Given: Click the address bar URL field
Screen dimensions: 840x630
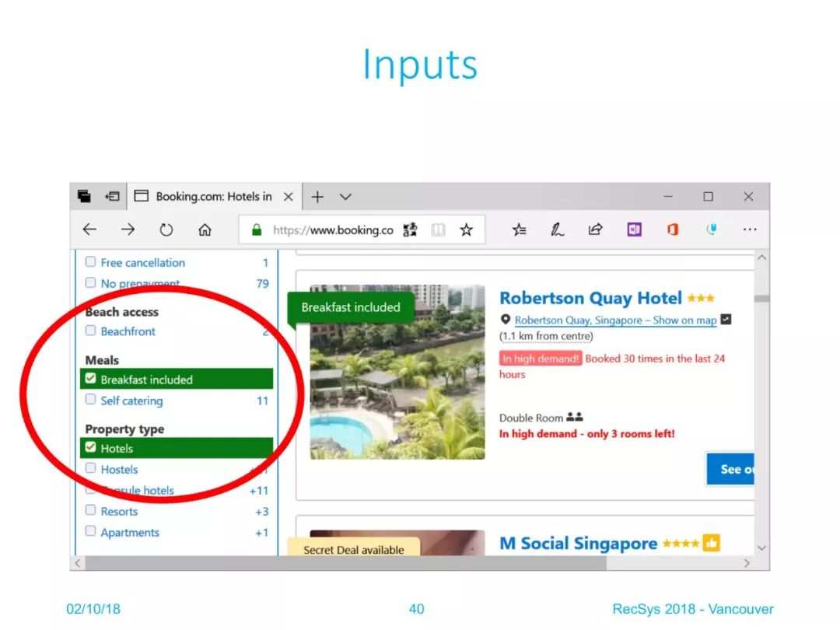Looking at the screenshot, I should 333,229.
